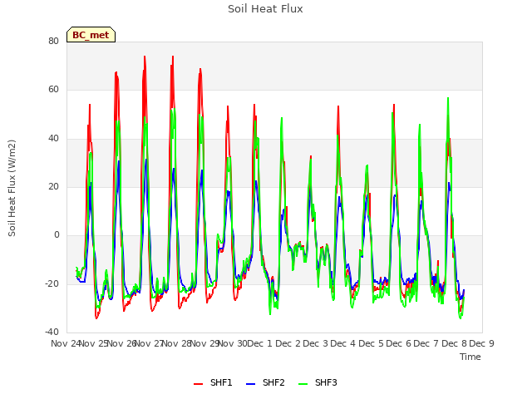Click the blue SHF2 legend swatch

[250, 384]
